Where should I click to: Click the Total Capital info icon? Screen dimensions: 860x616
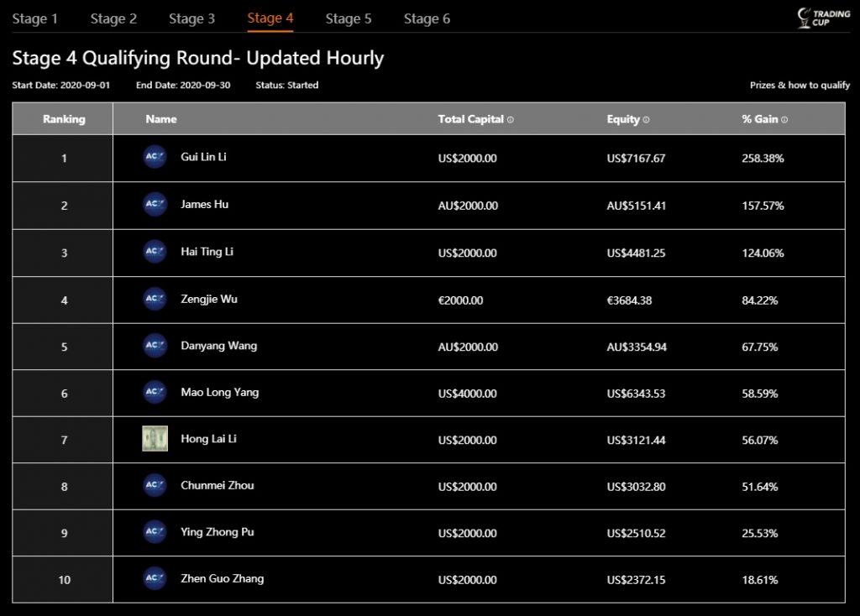(x=511, y=120)
